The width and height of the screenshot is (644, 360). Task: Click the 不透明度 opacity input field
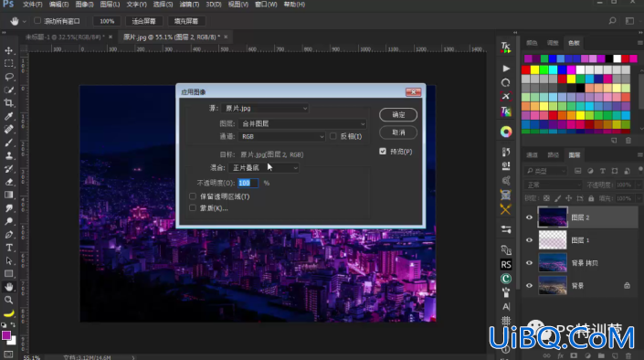click(248, 183)
